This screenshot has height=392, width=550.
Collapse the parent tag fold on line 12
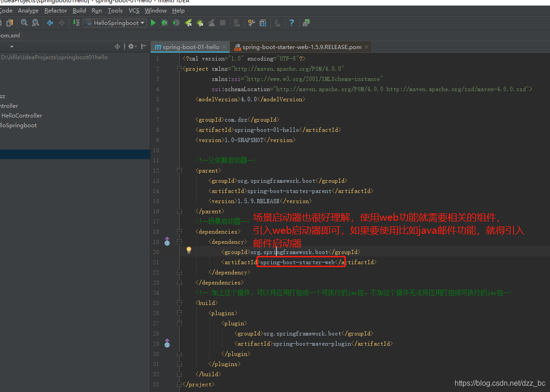(179, 170)
